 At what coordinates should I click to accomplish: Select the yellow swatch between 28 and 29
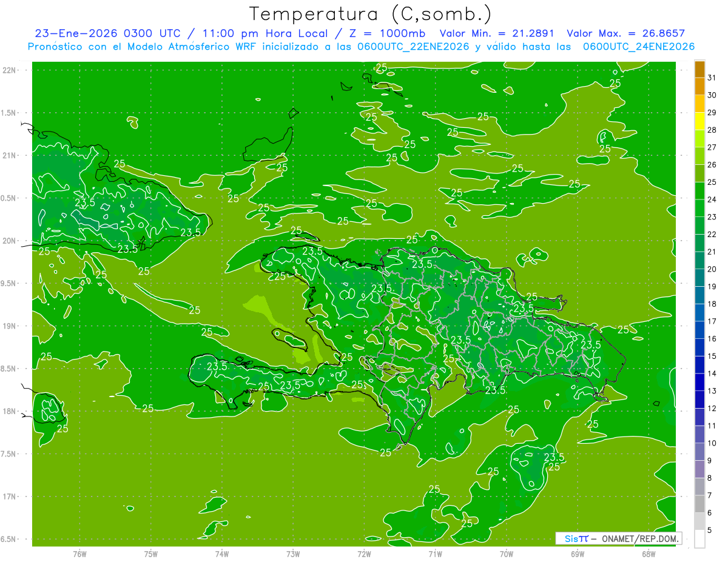click(699, 121)
